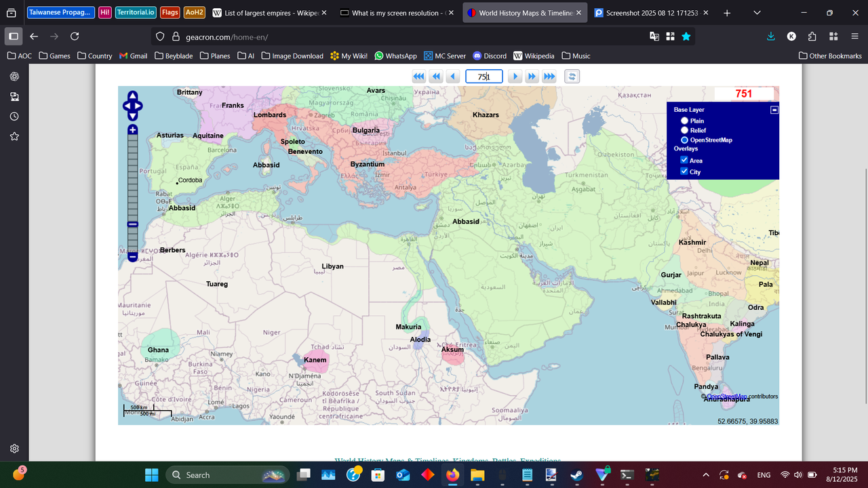Viewport: 868px width, 488px height.
Task: Reload the current page
Action: click(75, 37)
